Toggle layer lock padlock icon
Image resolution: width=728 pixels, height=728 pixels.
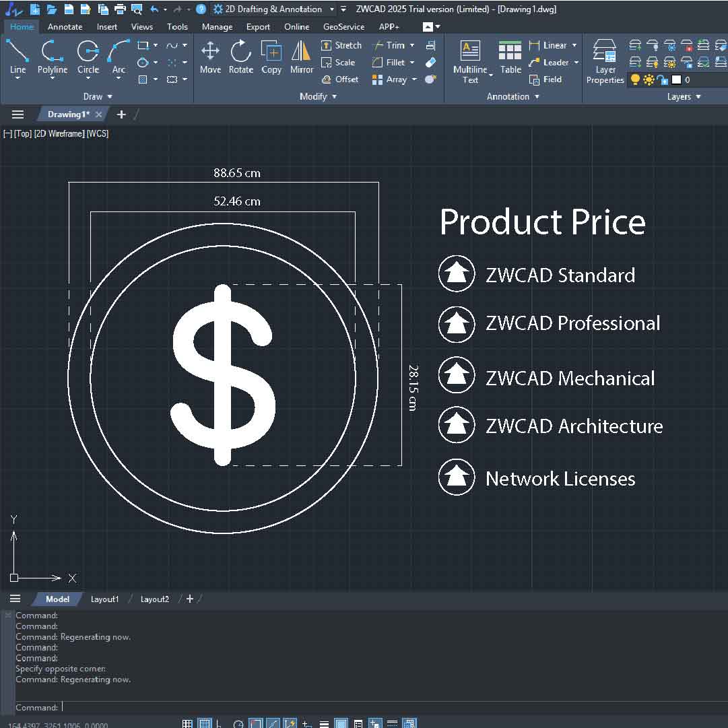663,79
